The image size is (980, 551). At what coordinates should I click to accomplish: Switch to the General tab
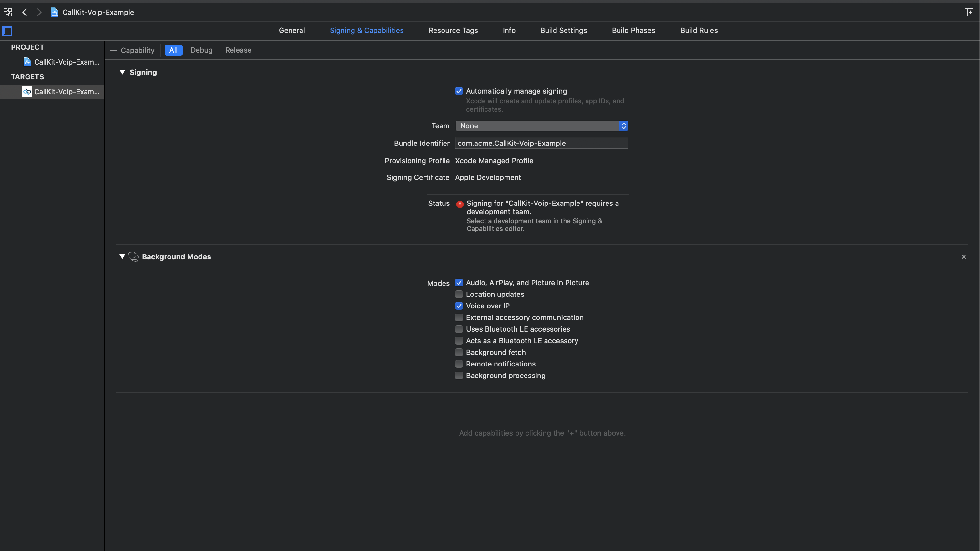coord(292,30)
